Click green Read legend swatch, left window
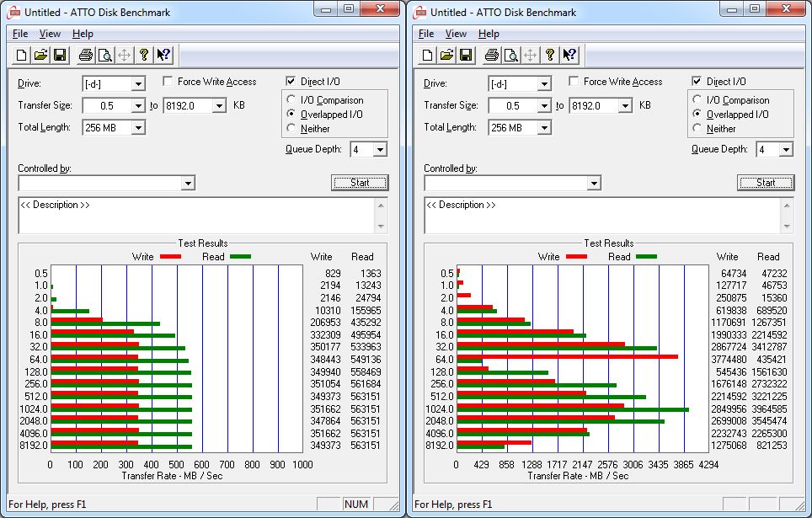 (240, 256)
